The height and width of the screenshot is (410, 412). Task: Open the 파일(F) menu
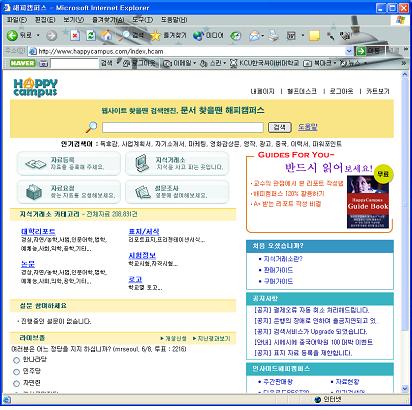(x=17, y=20)
